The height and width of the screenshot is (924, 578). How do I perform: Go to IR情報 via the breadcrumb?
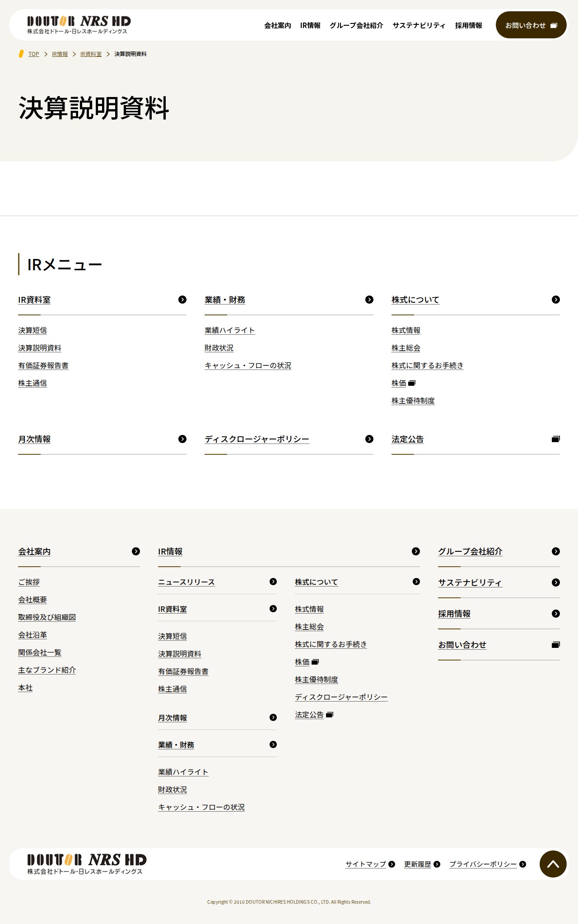point(60,54)
